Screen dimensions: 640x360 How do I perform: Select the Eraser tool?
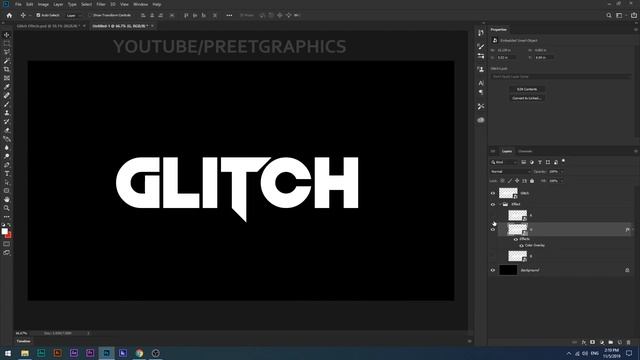[x=7, y=130]
